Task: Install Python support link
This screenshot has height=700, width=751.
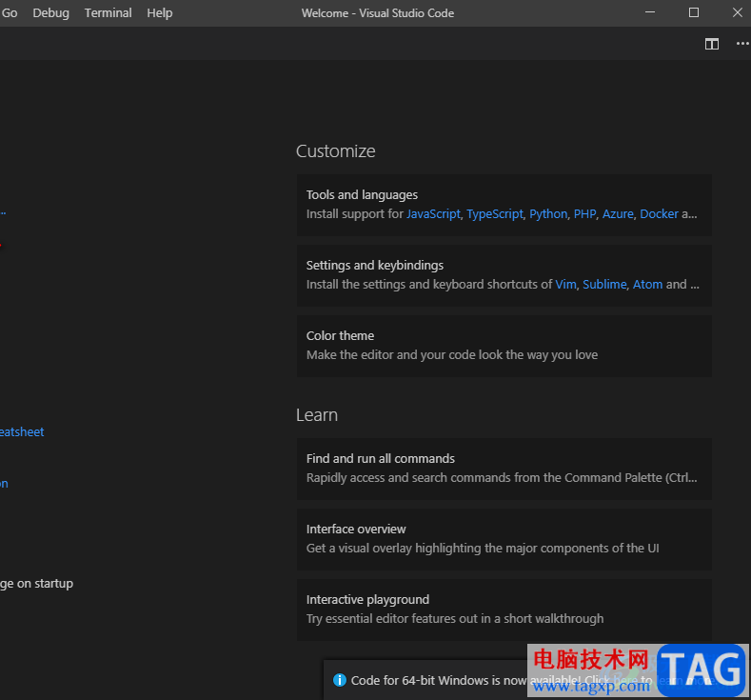Action: coord(548,214)
